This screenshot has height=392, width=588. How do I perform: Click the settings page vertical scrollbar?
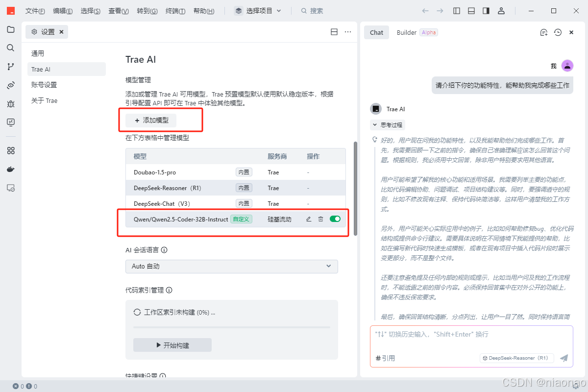click(x=355, y=189)
